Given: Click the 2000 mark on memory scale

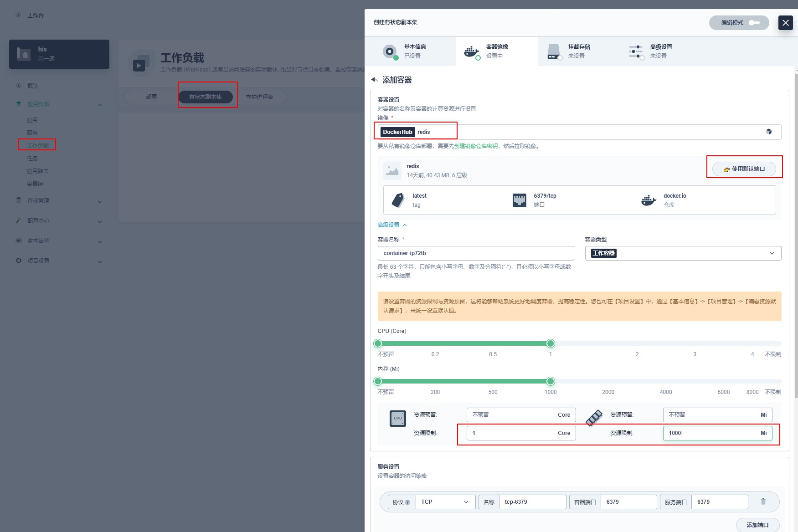Looking at the screenshot, I should click(608, 392).
